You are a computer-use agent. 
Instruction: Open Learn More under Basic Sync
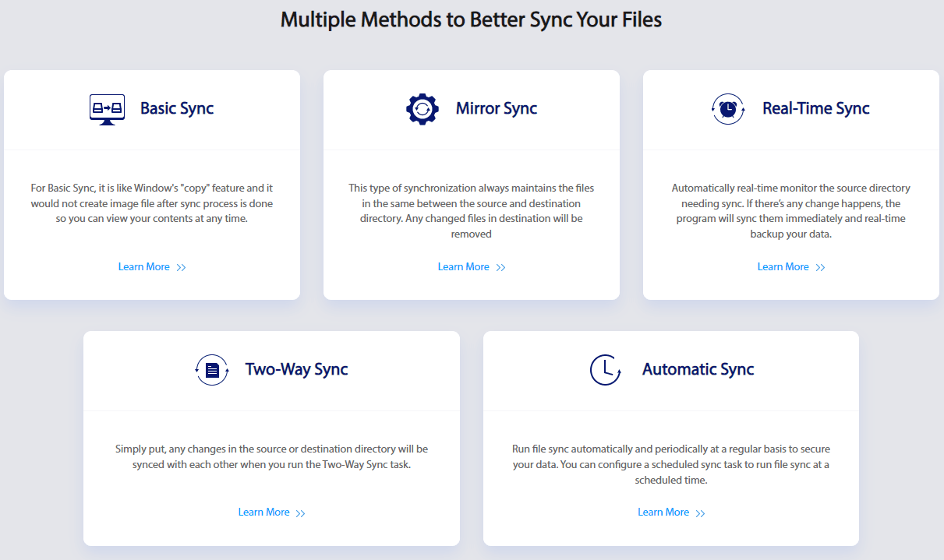pos(152,267)
